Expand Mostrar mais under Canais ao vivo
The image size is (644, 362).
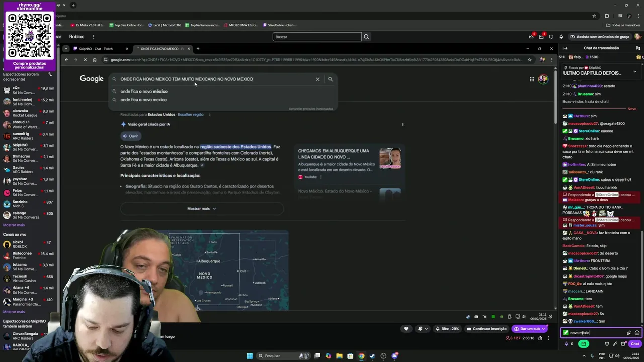click(x=14, y=312)
